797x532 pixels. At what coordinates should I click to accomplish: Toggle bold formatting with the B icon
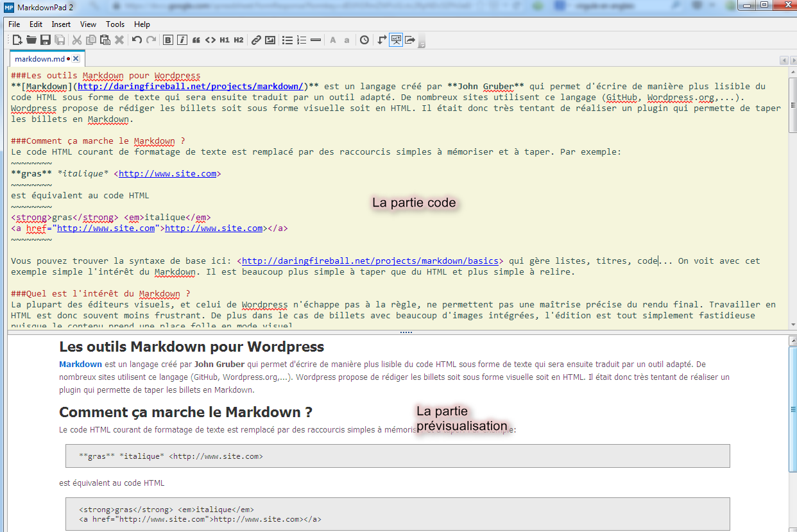(168, 40)
